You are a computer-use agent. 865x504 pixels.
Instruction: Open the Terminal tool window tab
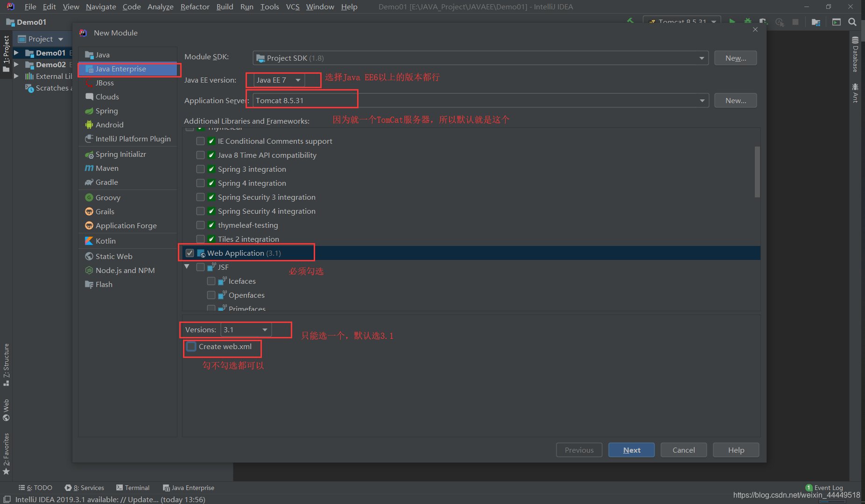coord(133,488)
